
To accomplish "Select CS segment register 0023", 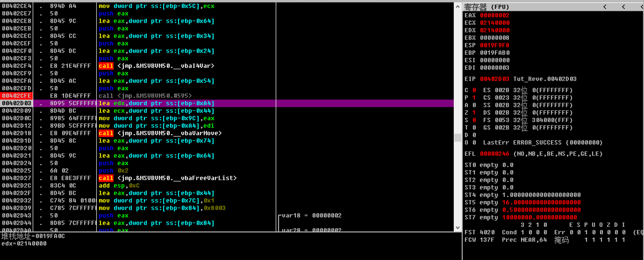I will 502,97.
